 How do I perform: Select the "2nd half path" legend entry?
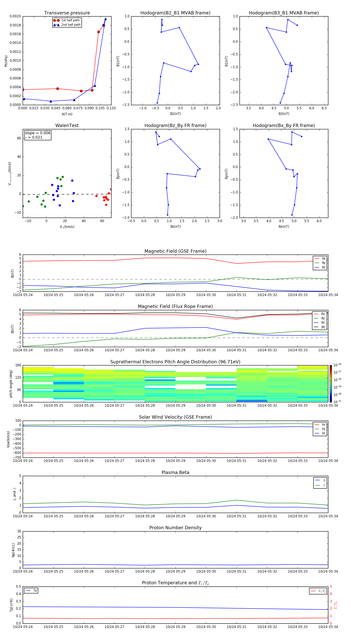67,25
